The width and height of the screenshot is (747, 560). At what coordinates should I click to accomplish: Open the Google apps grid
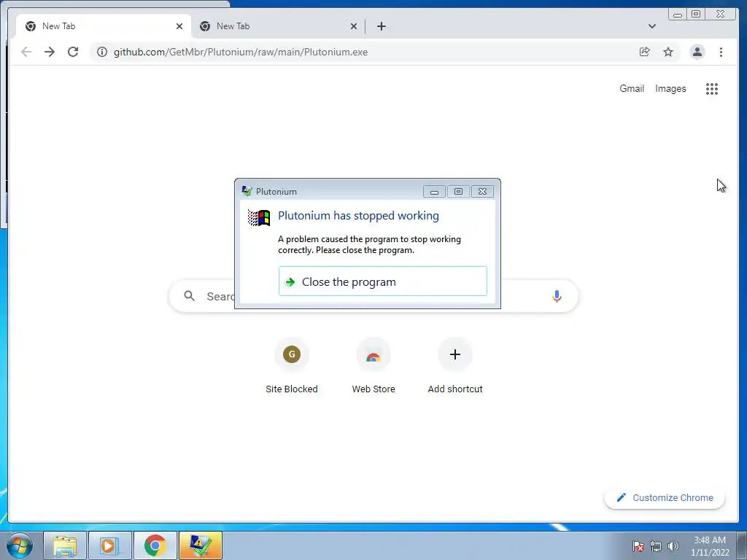click(712, 88)
